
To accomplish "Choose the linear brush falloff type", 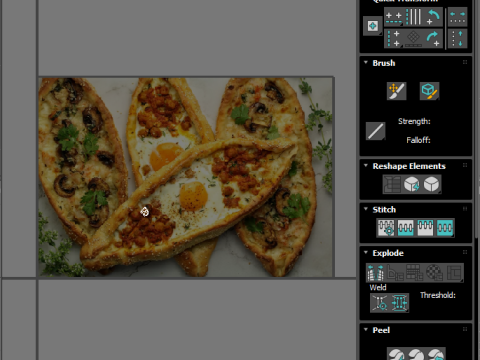I will tap(376, 131).
